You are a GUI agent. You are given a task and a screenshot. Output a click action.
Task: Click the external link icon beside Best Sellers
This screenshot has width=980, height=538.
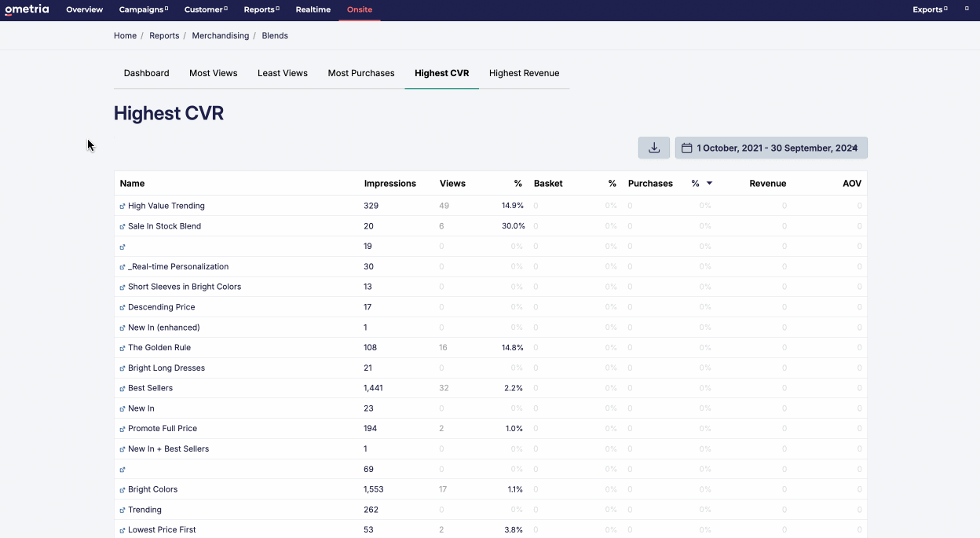(x=121, y=387)
